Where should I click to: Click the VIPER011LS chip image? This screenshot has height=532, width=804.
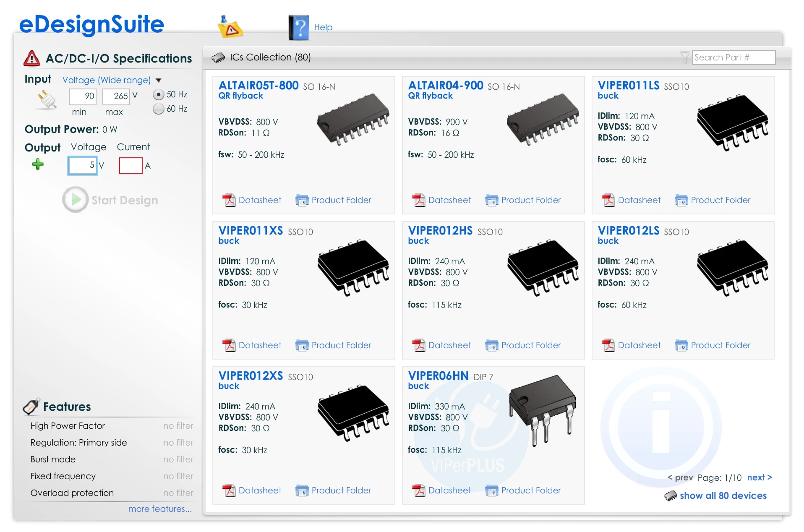733,123
